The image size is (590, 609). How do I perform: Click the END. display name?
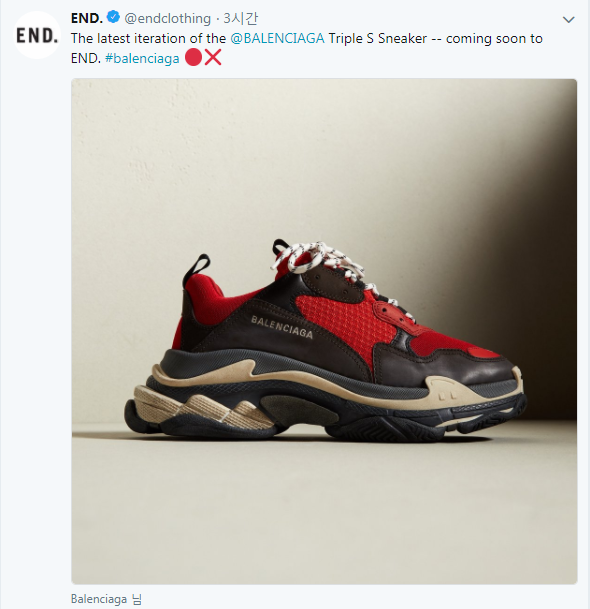[x=87, y=18]
